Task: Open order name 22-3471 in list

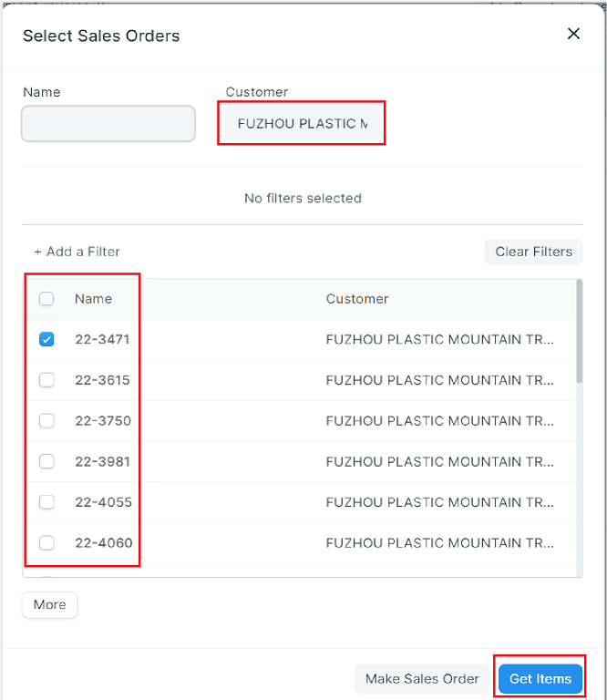Action: [102, 339]
